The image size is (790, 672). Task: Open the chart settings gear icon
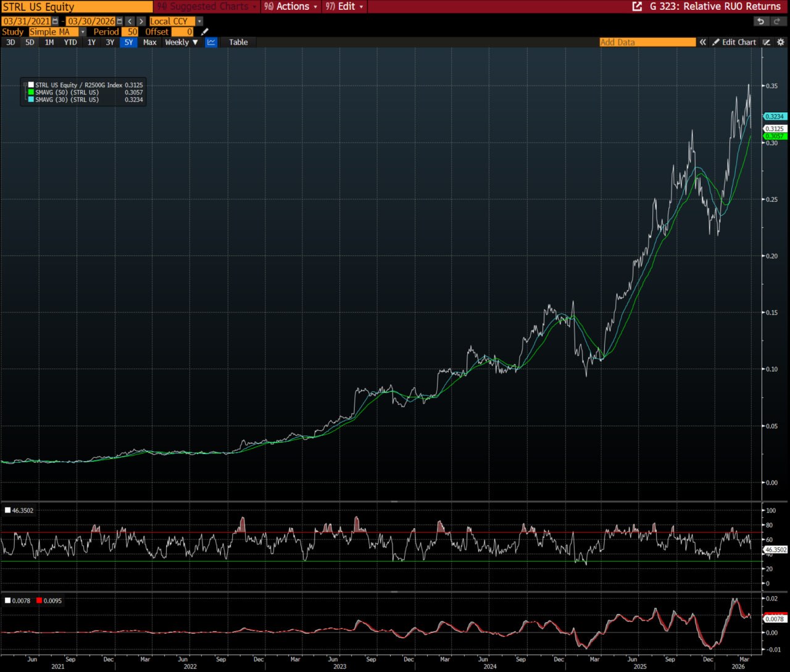coord(781,42)
